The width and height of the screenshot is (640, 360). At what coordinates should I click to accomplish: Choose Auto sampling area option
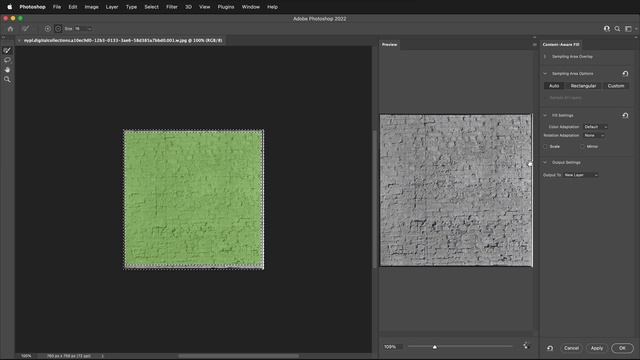(x=554, y=86)
